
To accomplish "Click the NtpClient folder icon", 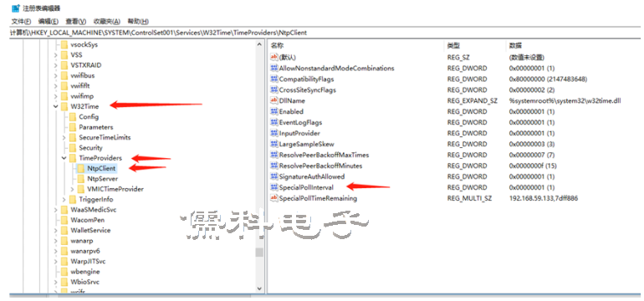I will click(x=81, y=168).
